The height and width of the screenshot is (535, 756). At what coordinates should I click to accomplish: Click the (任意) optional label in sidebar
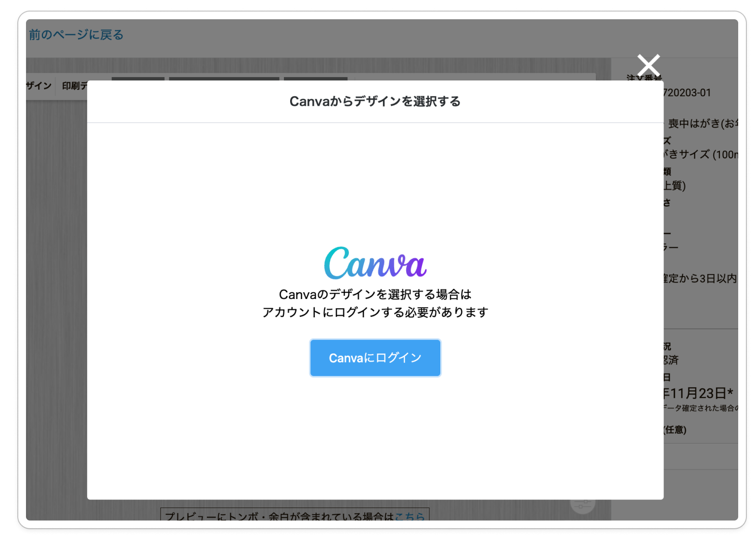(675, 430)
